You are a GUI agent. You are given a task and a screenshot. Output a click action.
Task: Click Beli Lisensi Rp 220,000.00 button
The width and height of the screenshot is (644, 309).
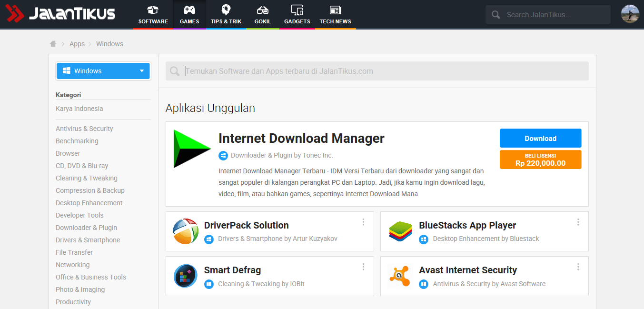540,159
